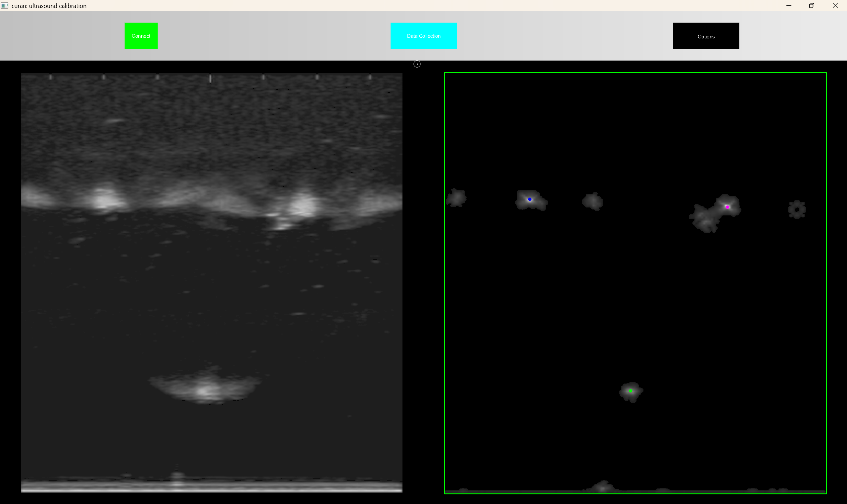Select the green-marked detection point near the bottom
This screenshot has width=847, height=504.
pyautogui.click(x=630, y=390)
